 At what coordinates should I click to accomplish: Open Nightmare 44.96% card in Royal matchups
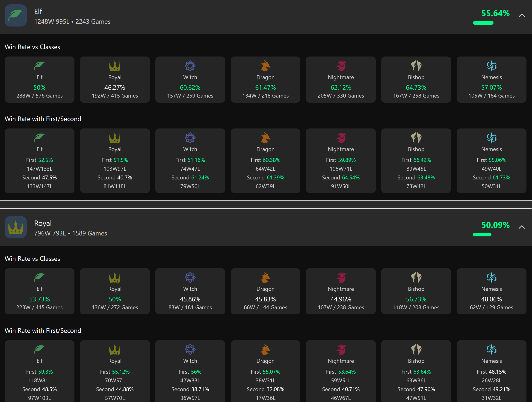click(x=341, y=291)
